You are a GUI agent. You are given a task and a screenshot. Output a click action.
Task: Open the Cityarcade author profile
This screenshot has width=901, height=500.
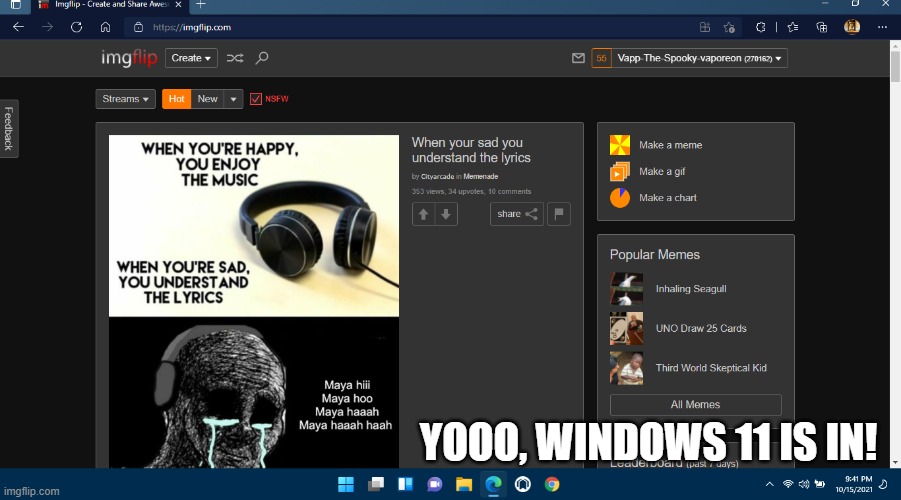click(x=437, y=176)
